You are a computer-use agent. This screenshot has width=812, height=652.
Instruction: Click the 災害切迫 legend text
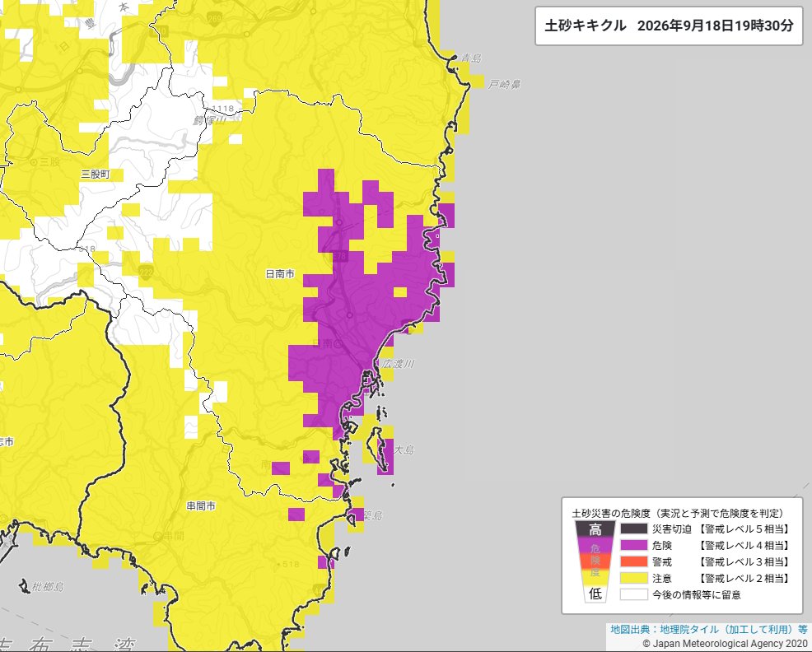tap(672, 529)
